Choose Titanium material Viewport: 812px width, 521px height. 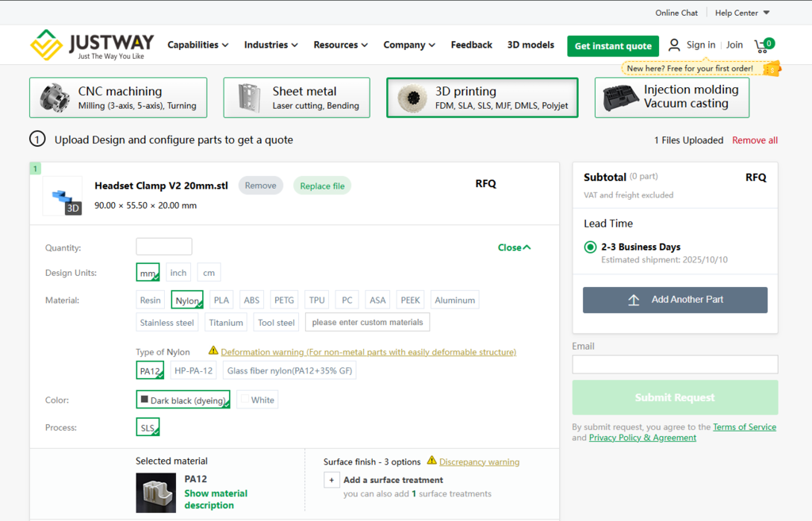click(x=226, y=323)
